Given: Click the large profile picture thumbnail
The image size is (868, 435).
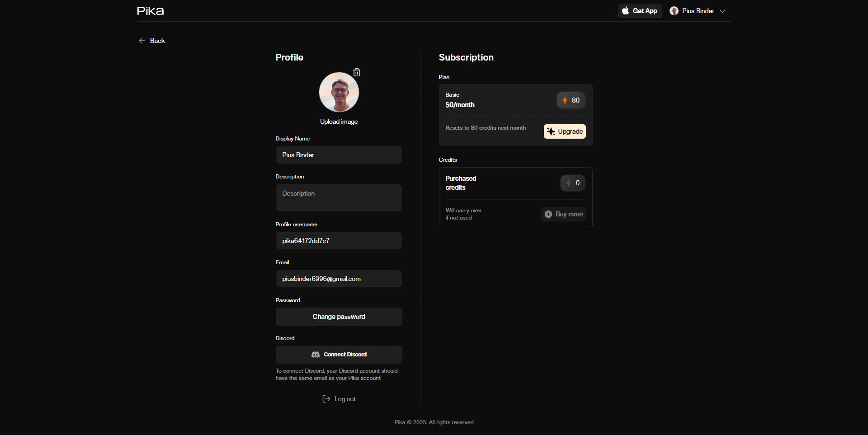Looking at the screenshot, I should pos(339,92).
